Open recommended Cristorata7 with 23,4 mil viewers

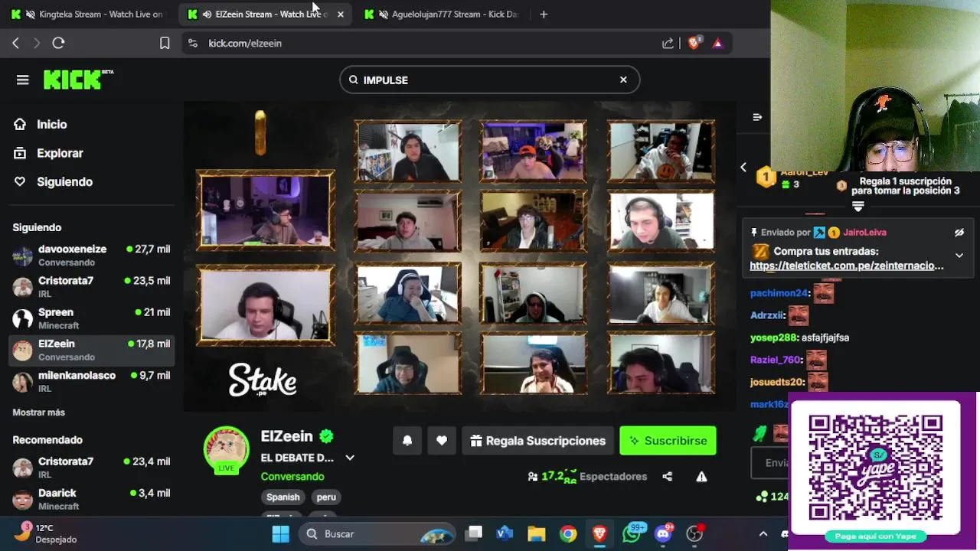[92, 468]
